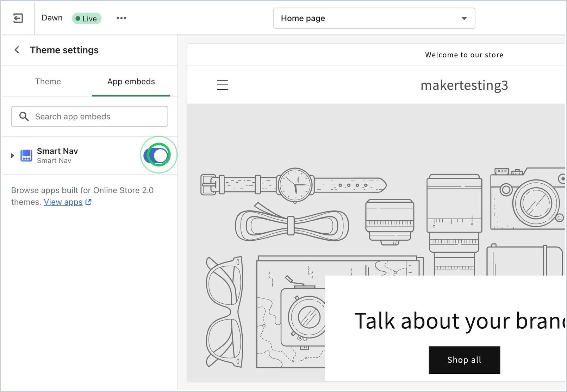Click the search magnifier icon

[24, 116]
